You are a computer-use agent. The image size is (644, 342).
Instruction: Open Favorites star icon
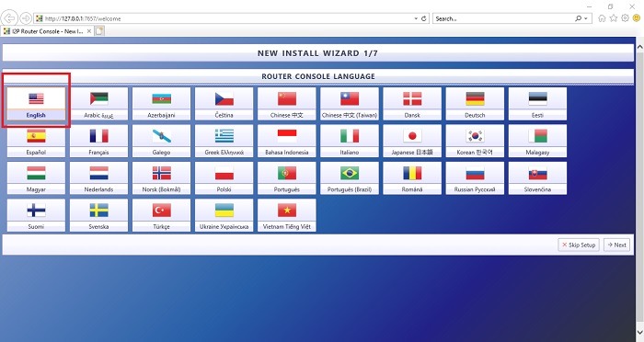[x=614, y=18]
